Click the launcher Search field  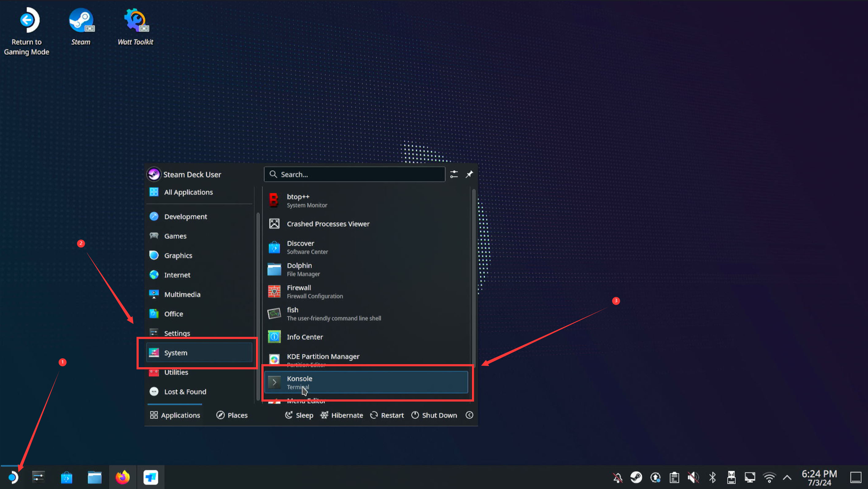(x=354, y=174)
